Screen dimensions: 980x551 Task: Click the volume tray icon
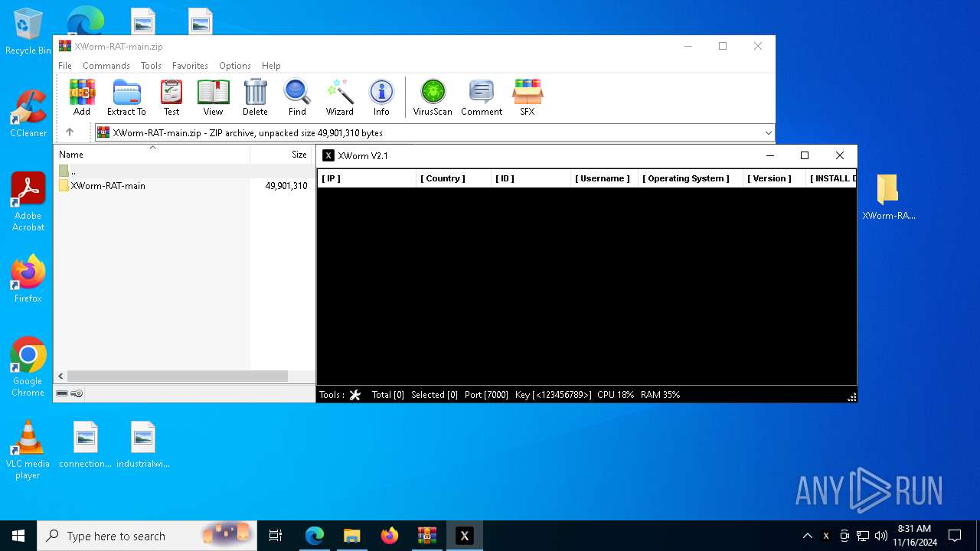pyautogui.click(x=881, y=536)
